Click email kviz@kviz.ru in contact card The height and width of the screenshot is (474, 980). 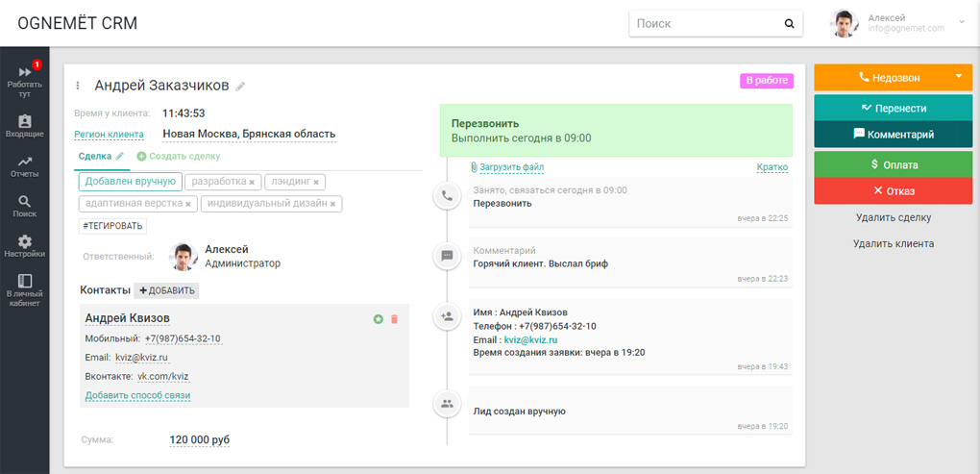(x=141, y=358)
